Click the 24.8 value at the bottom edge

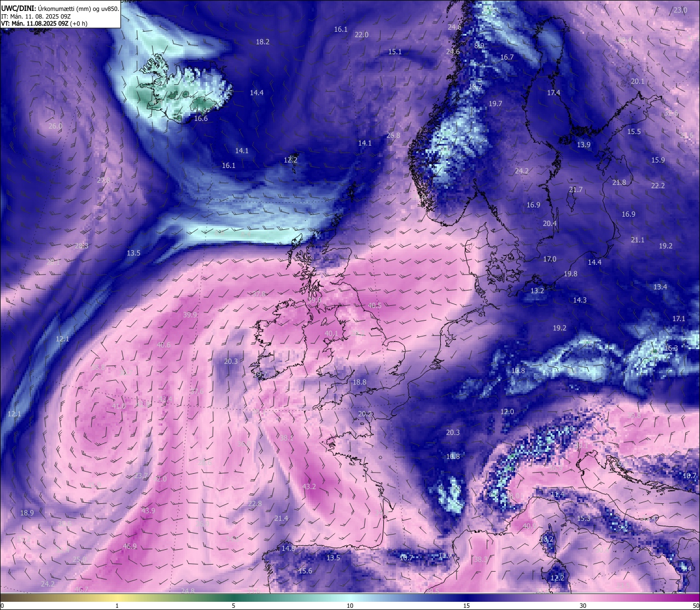pyautogui.click(x=188, y=591)
